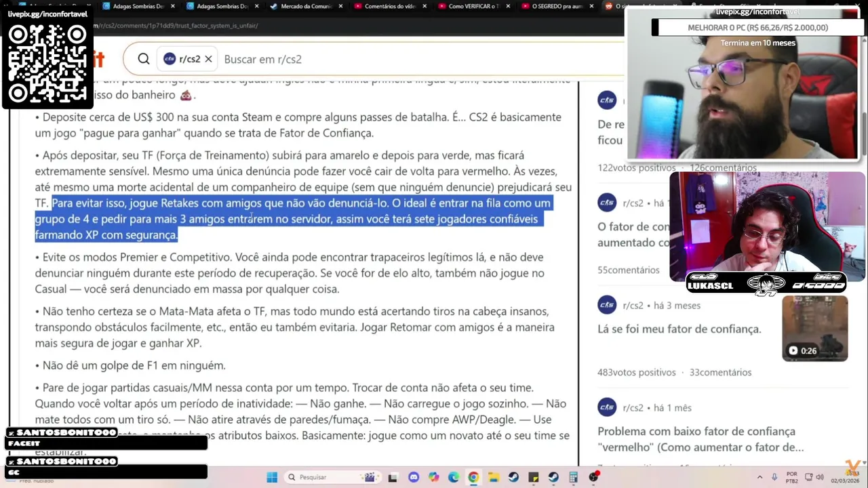Switch to the 'Comentários do víde' tab
868x488 pixels.
[x=389, y=6]
